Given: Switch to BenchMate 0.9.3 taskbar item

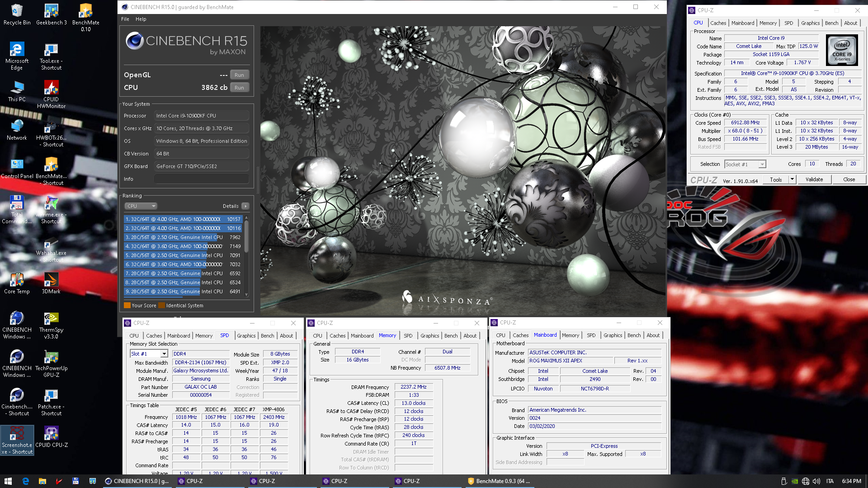Looking at the screenshot, I should pyautogui.click(x=500, y=481).
